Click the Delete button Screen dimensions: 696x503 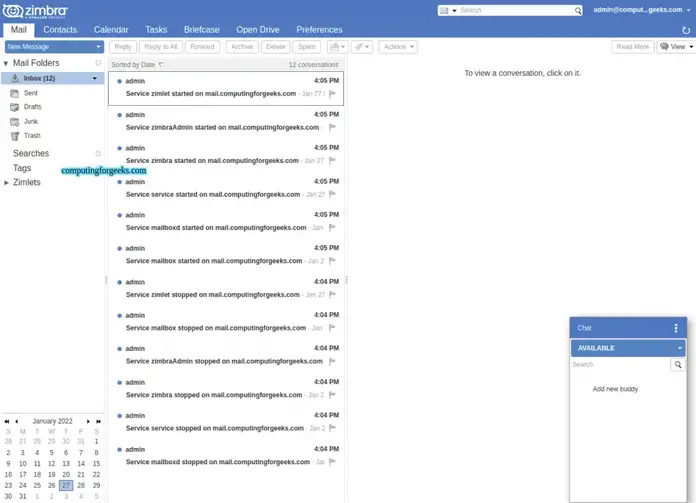276,47
